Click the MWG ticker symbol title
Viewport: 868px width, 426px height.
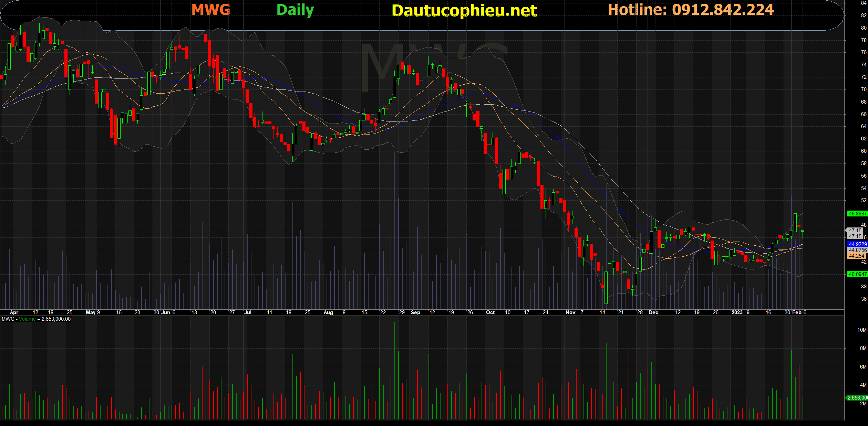click(210, 10)
